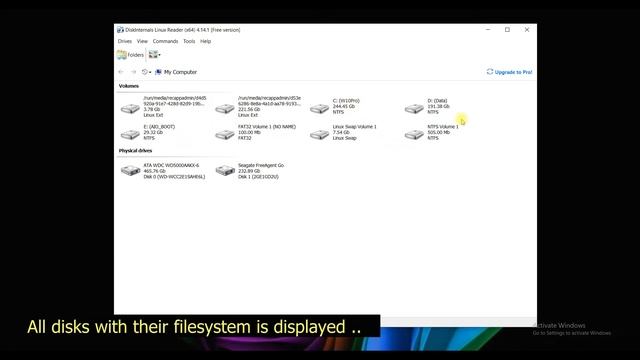Click the ATA WDC WD5000AAKX label
This screenshot has width=640, height=360.
pos(171,165)
